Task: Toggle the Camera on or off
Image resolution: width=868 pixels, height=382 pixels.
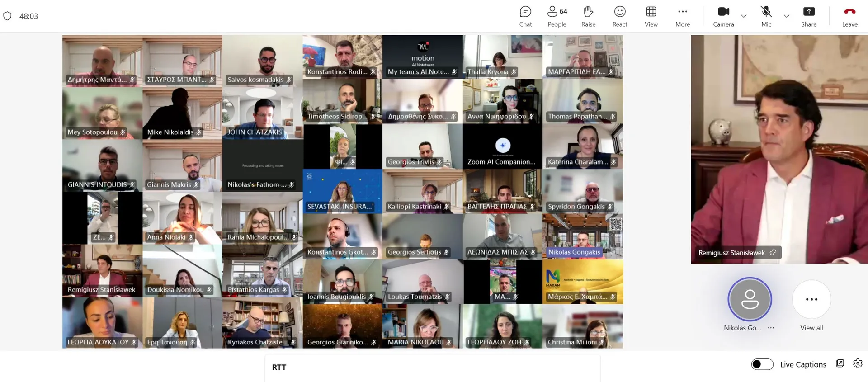Action: point(723,17)
